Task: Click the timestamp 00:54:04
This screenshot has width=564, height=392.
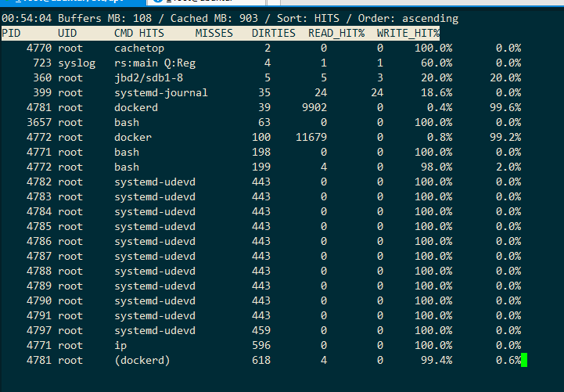Action: point(27,18)
